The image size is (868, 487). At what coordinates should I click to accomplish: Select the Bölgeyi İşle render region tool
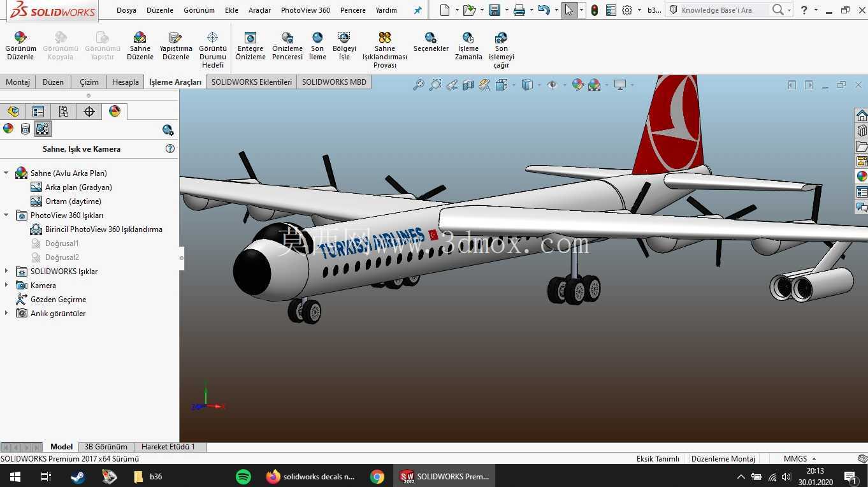click(x=344, y=47)
